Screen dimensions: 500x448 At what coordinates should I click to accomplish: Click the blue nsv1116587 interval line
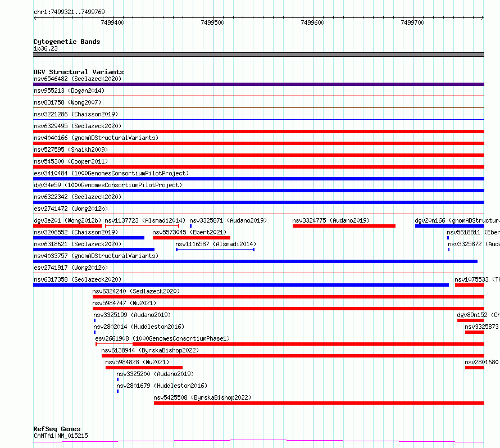click(x=215, y=250)
